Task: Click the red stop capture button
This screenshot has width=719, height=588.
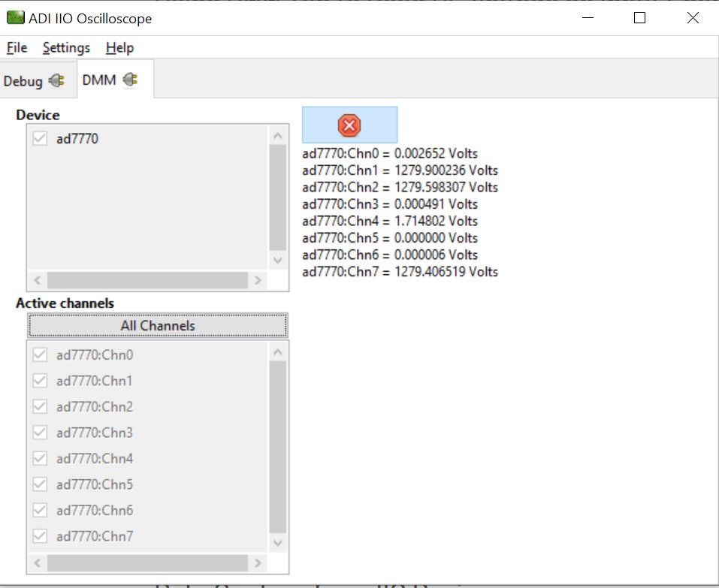Action: point(349,125)
